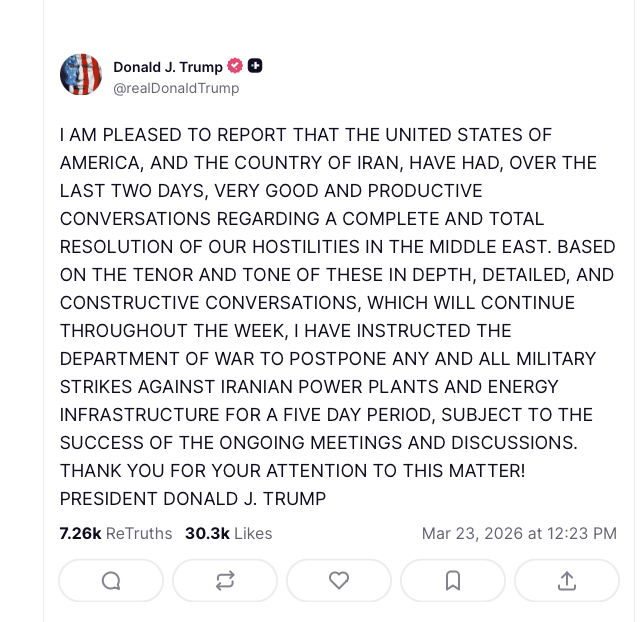642x622 pixels.
Task: View the 7.26k ReTruths list
Action: click(x=116, y=533)
